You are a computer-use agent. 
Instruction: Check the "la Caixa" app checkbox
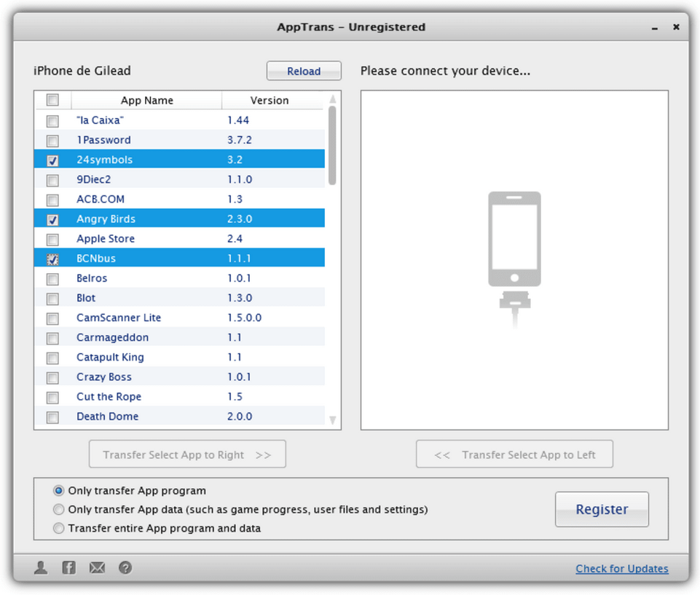click(x=52, y=121)
